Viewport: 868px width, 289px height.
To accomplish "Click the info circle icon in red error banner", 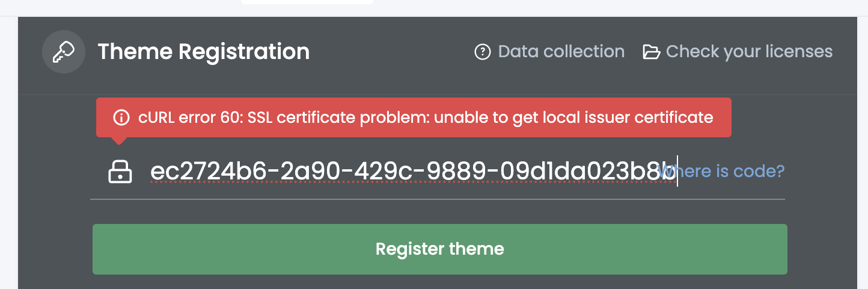I will [x=121, y=117].
